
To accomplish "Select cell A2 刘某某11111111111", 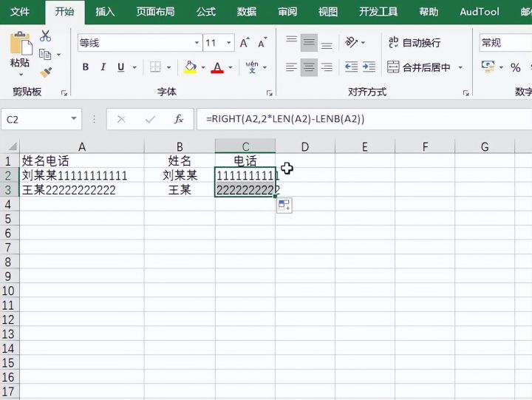I will (x=82, y=175).
